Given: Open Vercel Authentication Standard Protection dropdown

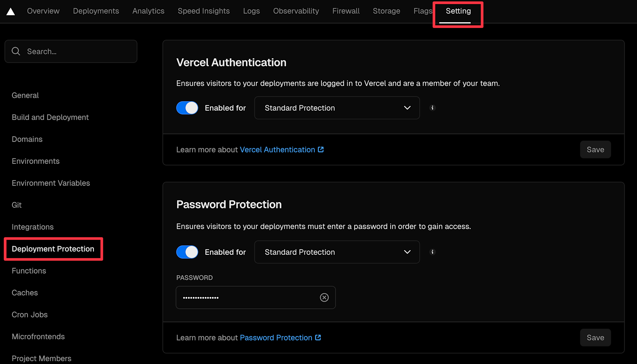Looking at the screenshot, I should tap(337, 108).
